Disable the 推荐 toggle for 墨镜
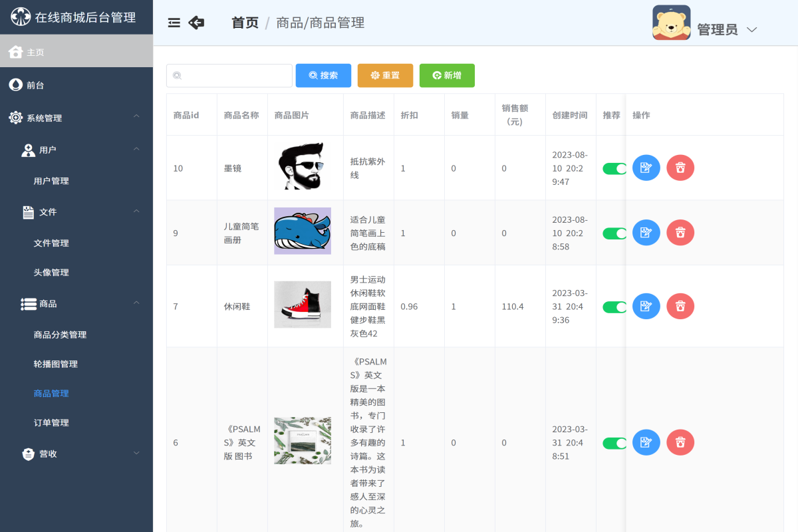Screen dimensions: 798x532 (x=613, y=168)
